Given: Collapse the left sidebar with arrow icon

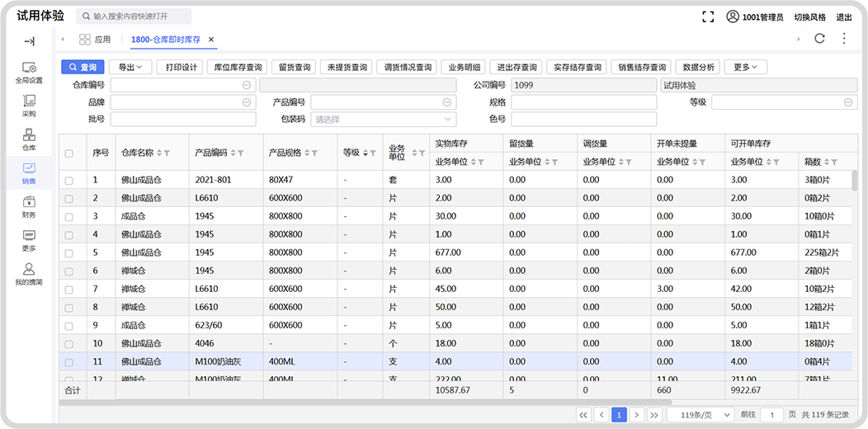Looking at the screenshot, I should [29, 40].
